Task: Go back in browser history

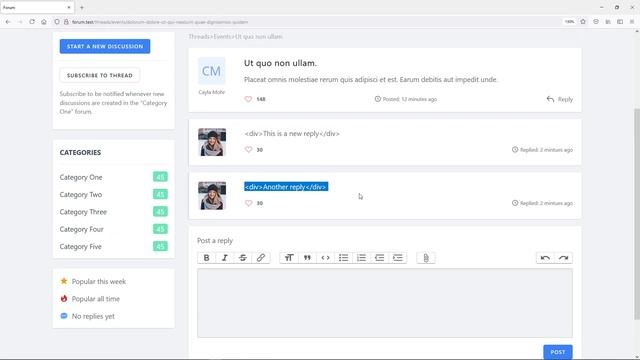Action: (x=8, y=22)
